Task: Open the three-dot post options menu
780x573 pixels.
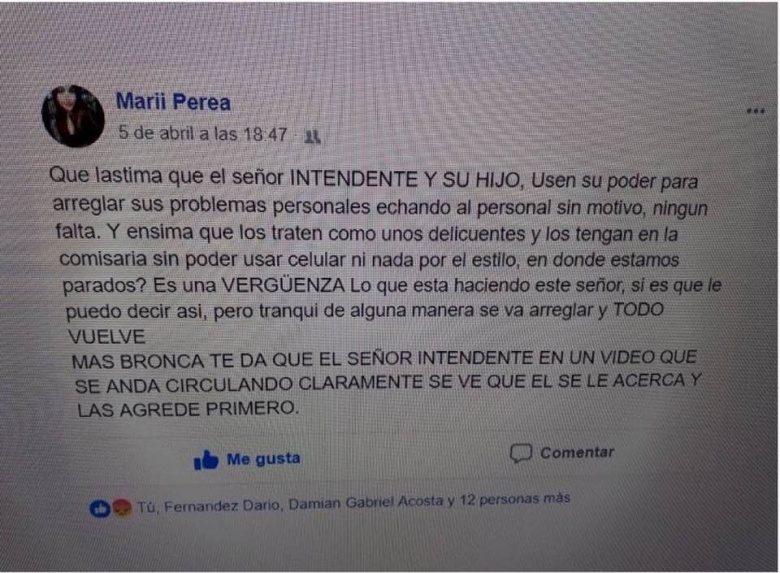Action: click(x=755, y=110)
